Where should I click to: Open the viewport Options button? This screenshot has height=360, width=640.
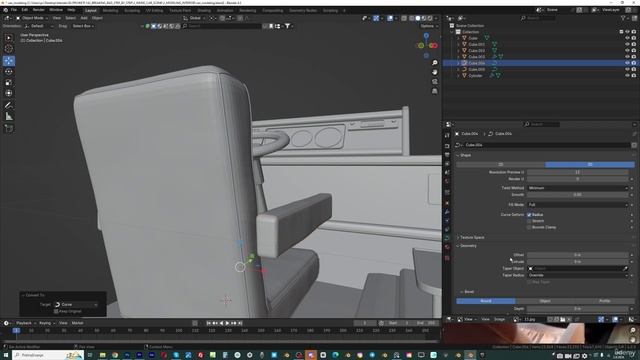point(428,26)
